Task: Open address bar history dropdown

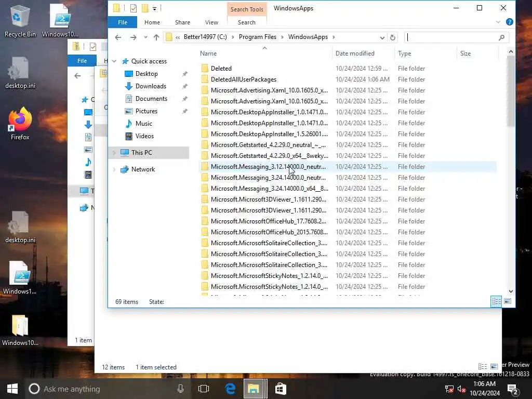Action: 382,37
